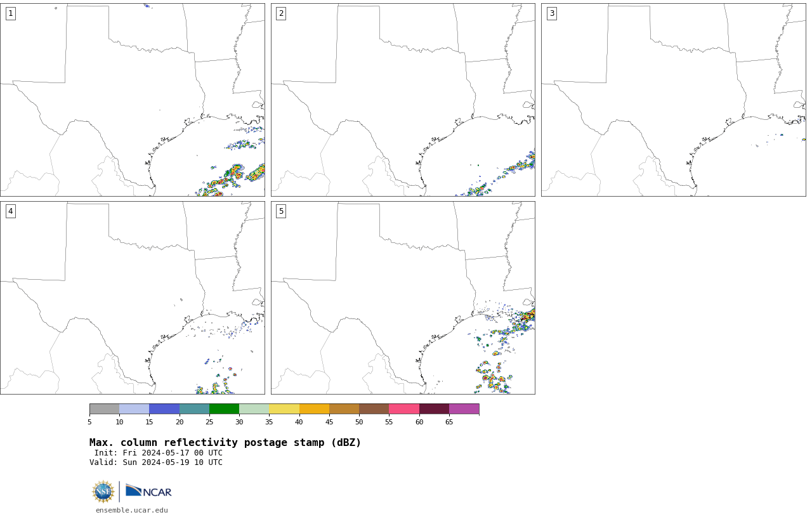Click the panel number 2 label
This screenshot has width=812, height=517.
coord(281,13)
